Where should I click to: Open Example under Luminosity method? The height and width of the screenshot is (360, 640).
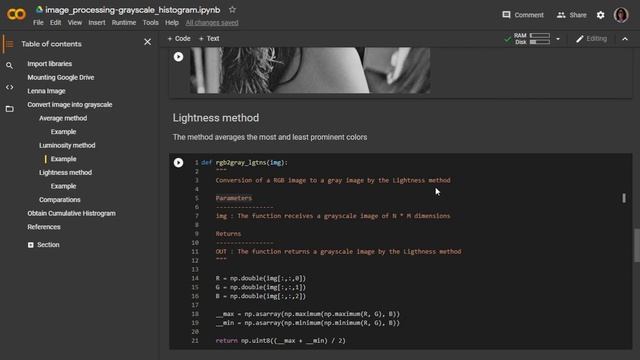63,159
